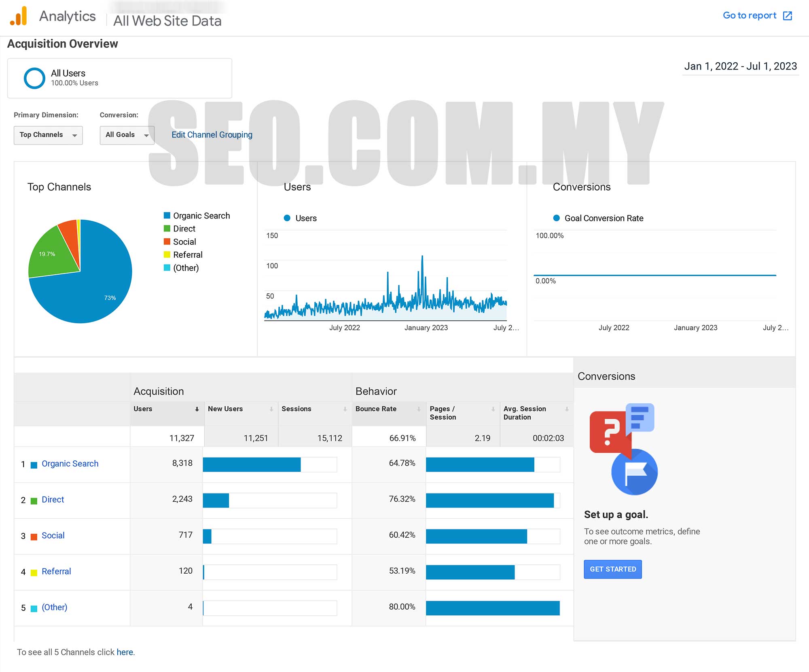Sort by Avg. Session Duration column arrow
Screen dimensions: 809x672
[x=567, y=409]
